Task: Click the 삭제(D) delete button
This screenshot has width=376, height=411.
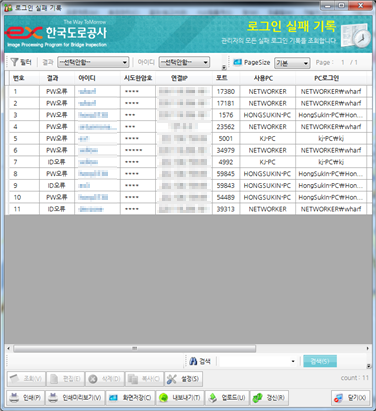Action: (x=105, y=379)
